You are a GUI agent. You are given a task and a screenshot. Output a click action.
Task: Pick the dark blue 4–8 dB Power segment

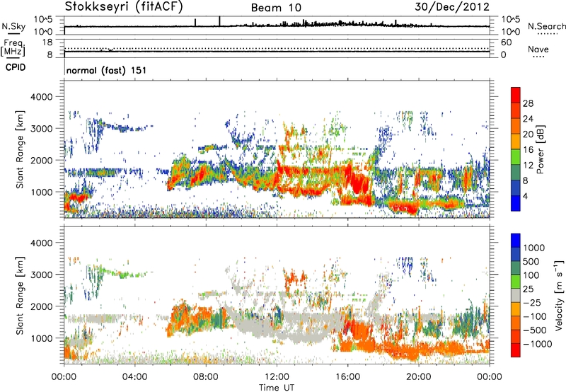pyautogui.click(x=516, y=188)
